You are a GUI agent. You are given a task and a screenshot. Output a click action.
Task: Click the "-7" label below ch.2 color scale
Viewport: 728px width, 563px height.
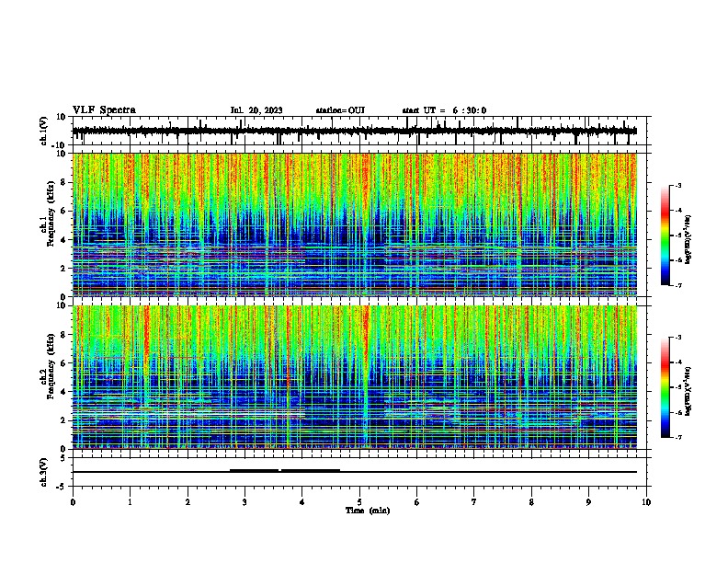click(x=677, y=438)
